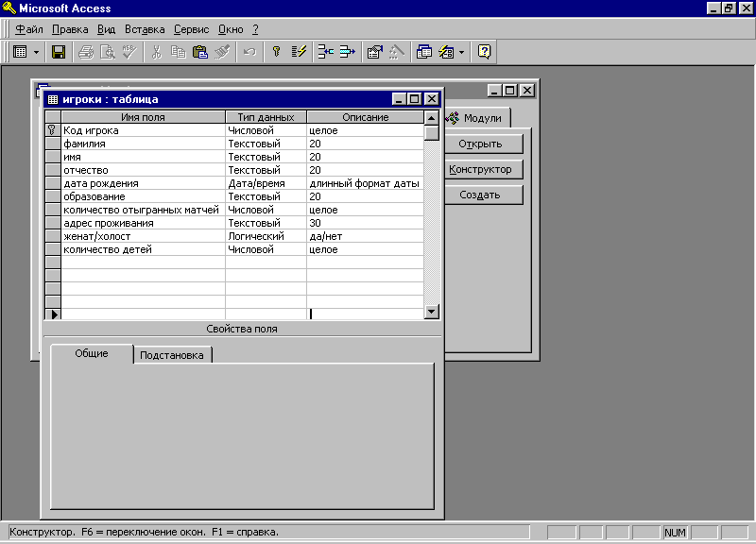Open Help with the question mark icon
Viewport: 756px width, 544px height.
[x=484, y=52]
